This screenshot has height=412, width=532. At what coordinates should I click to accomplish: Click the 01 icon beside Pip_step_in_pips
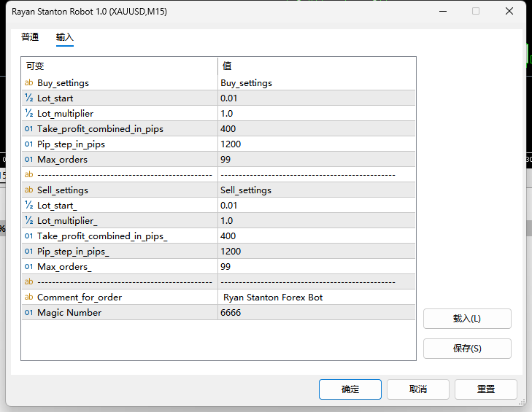pyautogui.click(x=29, y=144)
